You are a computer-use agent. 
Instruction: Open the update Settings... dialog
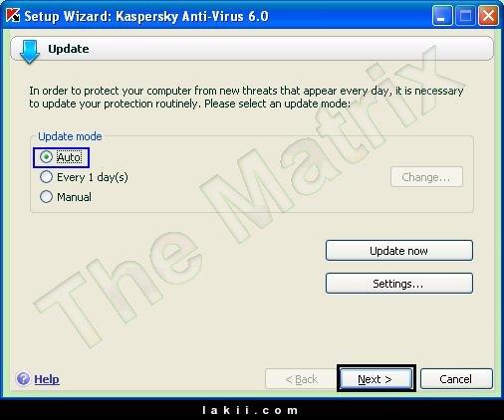point(399,284)
